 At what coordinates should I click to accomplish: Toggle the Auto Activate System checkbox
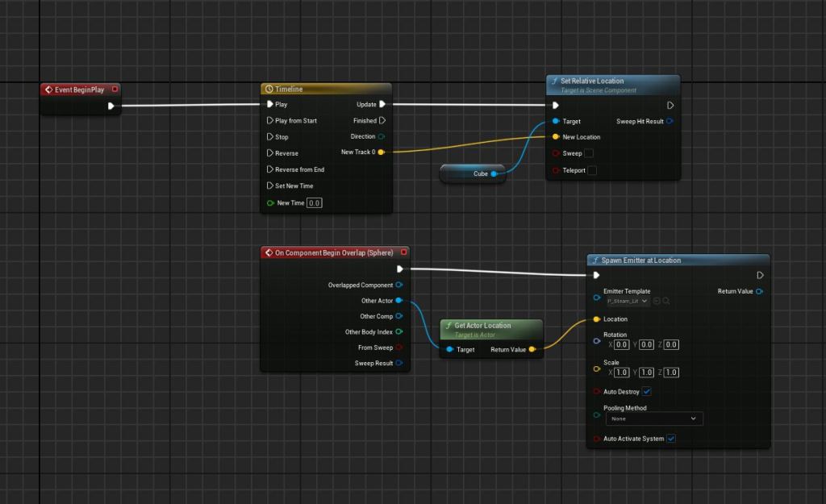point(671,439)
